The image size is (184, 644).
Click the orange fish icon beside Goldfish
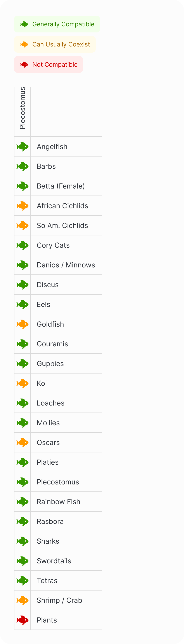tap(23, 324)
